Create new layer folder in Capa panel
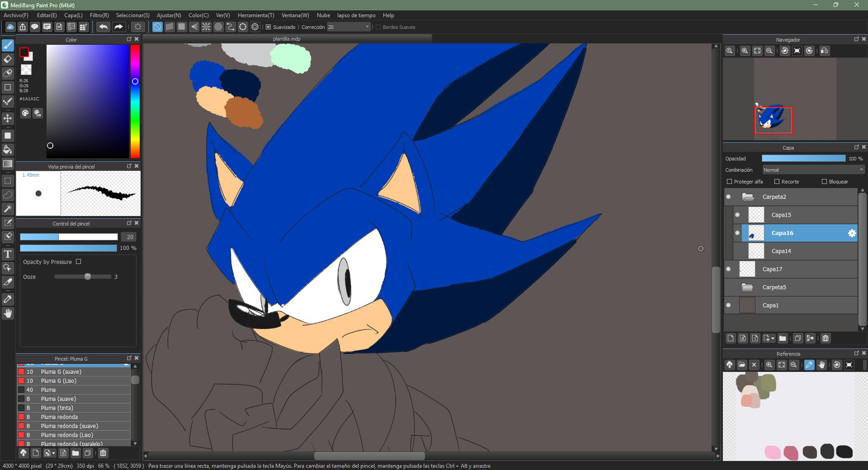This screenshot has width=868, height=470. (x=783, y=338)
